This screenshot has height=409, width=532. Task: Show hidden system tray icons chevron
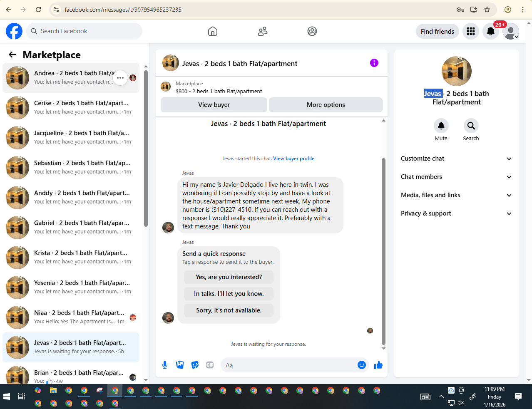coord(441,397)
